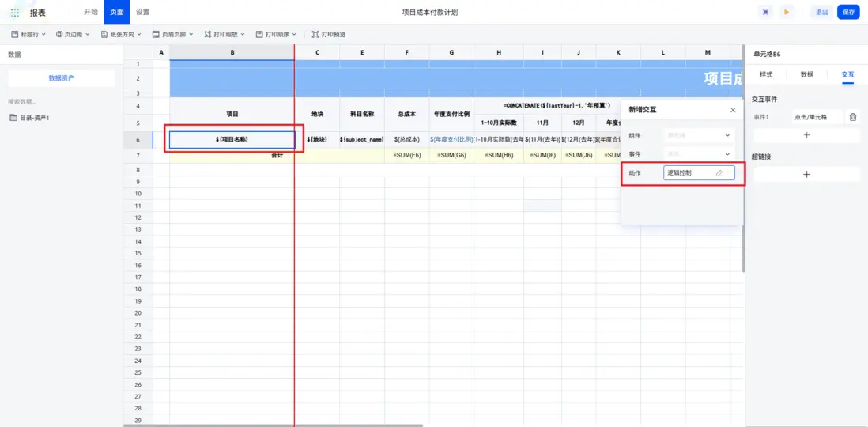Click the edit pencil icon in 动作 field
Viewport: 868px width, 427px height.
click(x=719, y=173)
